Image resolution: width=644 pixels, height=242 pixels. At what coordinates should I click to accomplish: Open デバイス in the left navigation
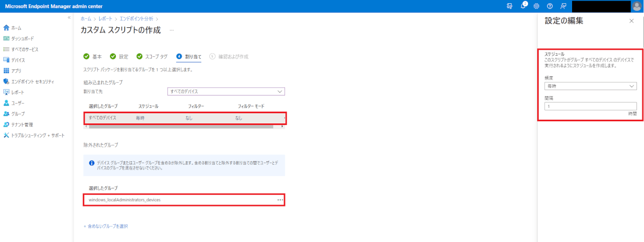(18, 60)
